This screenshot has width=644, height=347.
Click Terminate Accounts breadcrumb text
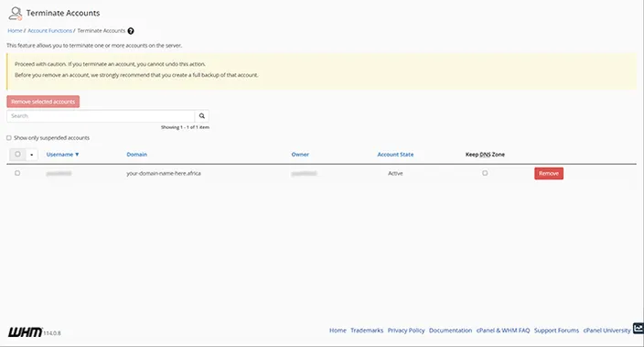tap(102, 31)
